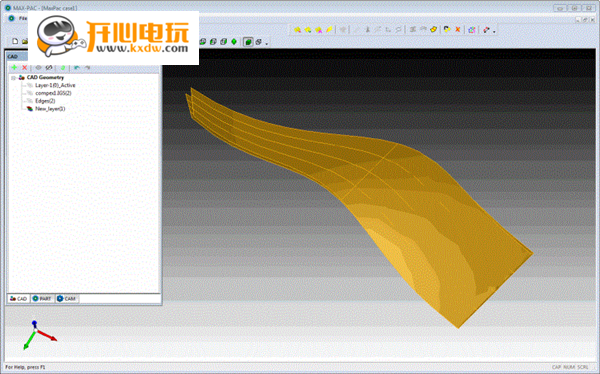Click the 'For Help, press F1' status text

pyautogui.click(x=25, y=367)
